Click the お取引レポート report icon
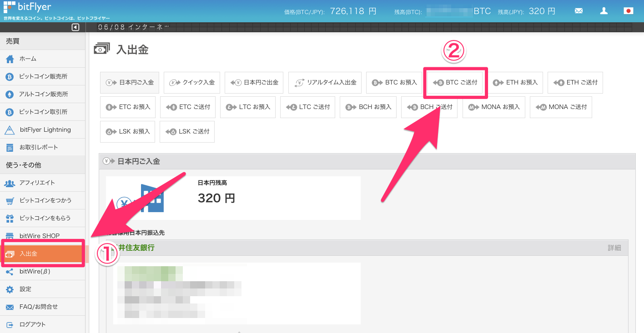644x333 pixels. tap(10, 147)
